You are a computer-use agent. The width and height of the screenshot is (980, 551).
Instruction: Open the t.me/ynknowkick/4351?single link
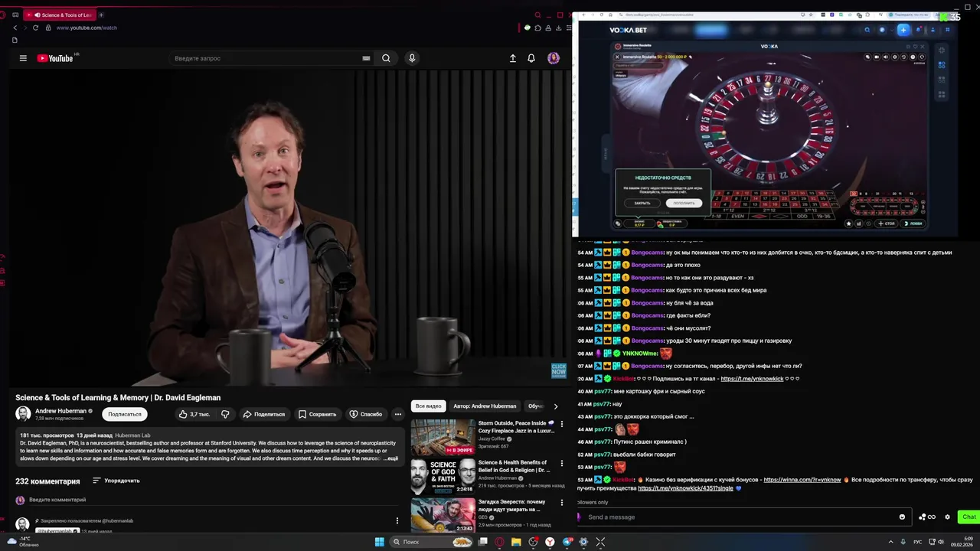point(685,488)
